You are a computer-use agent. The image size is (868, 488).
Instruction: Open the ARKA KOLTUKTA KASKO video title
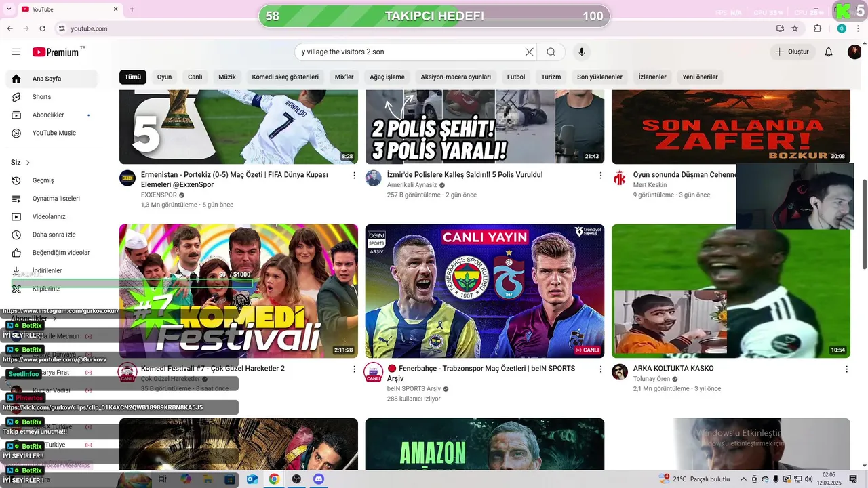[x=673, y=369]
